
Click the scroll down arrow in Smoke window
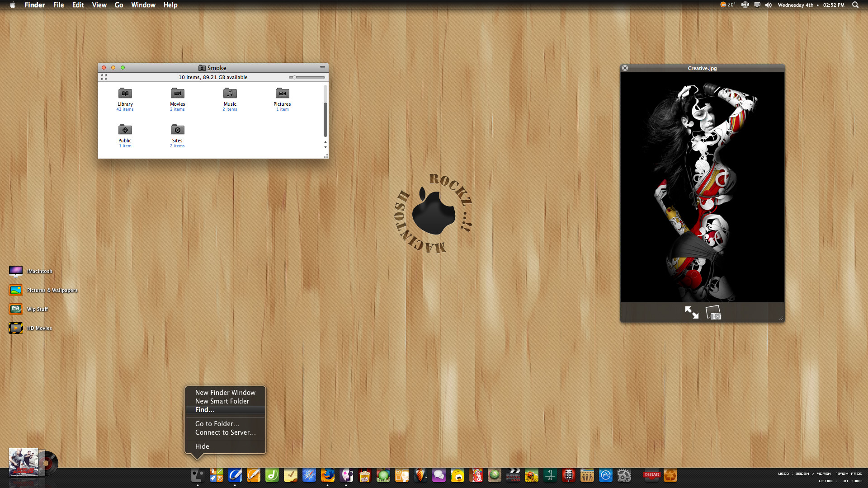coord(325,147)
